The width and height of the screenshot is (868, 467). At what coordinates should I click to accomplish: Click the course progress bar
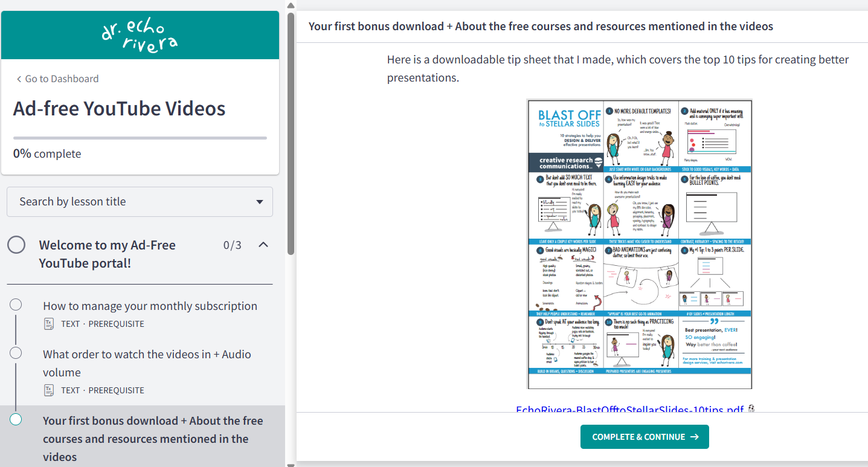point(140,138)
